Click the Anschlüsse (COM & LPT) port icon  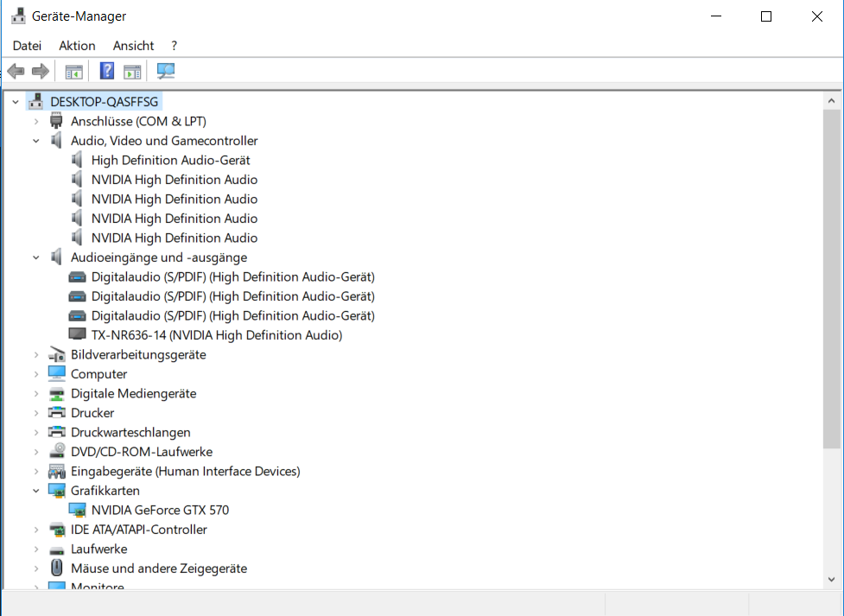[x=56, y=121]
